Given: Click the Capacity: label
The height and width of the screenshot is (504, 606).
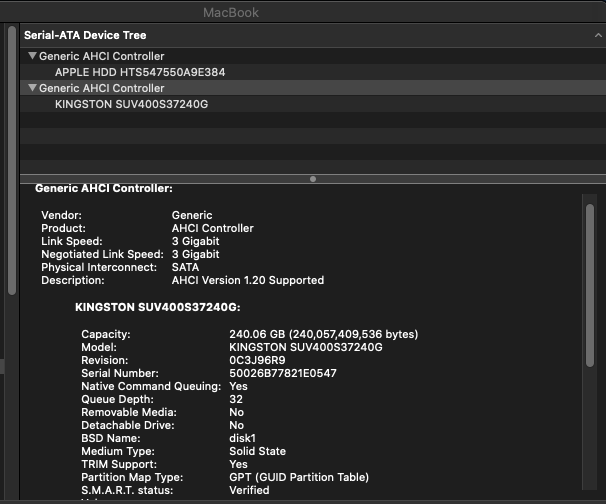Looking at the screenshot, I should (106, 334).
